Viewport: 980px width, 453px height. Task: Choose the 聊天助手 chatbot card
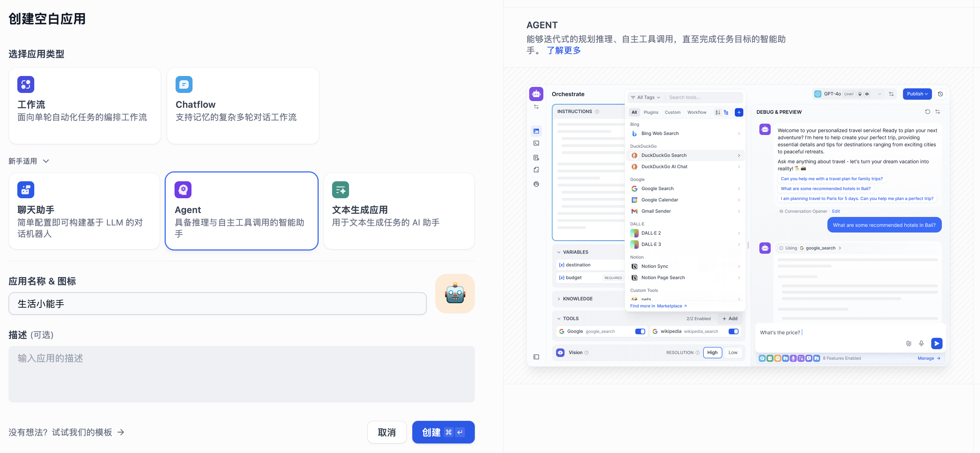click(x=84, y=211)
